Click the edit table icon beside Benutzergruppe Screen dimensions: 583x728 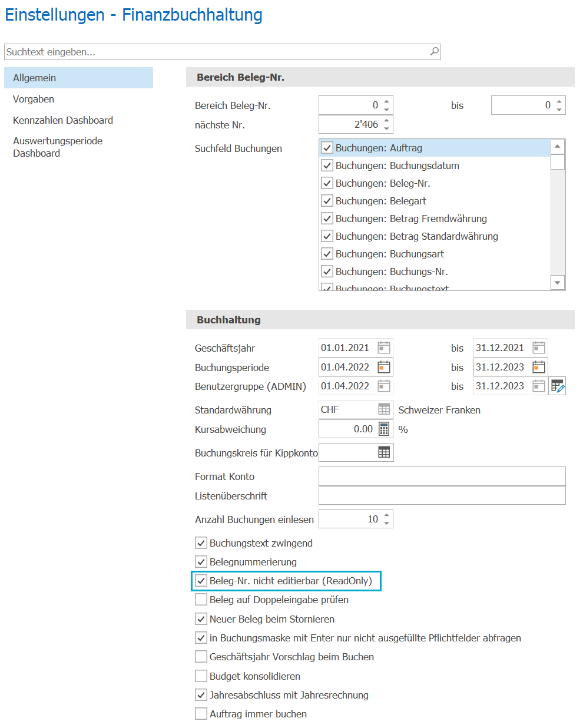pyautogui.click(x=557, y=386)
